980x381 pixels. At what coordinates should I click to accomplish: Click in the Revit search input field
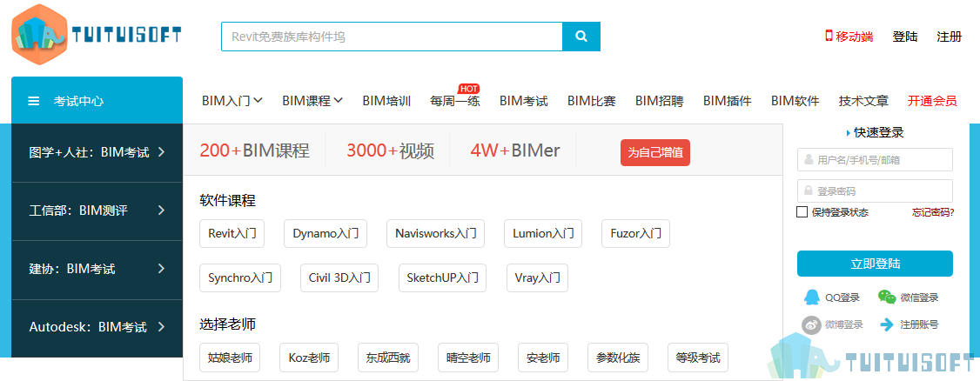tap(392, 37)
